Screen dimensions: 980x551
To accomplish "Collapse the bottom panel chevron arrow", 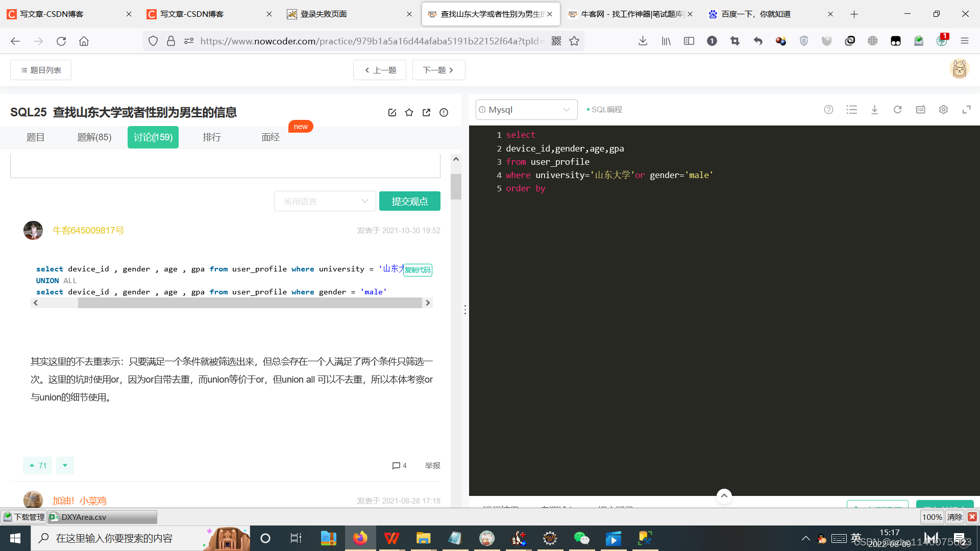I will tap(724, 495).
